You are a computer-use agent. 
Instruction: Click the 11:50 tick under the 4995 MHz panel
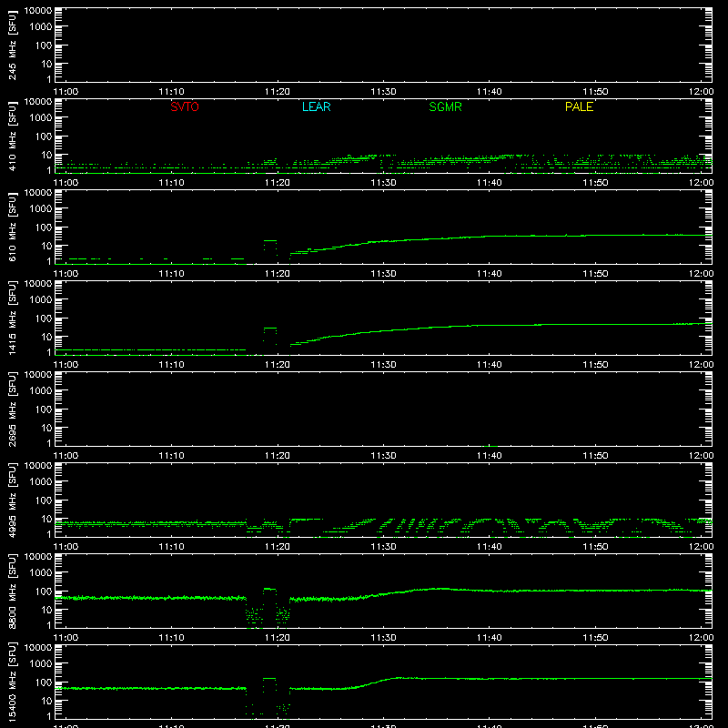coord(595,547)
